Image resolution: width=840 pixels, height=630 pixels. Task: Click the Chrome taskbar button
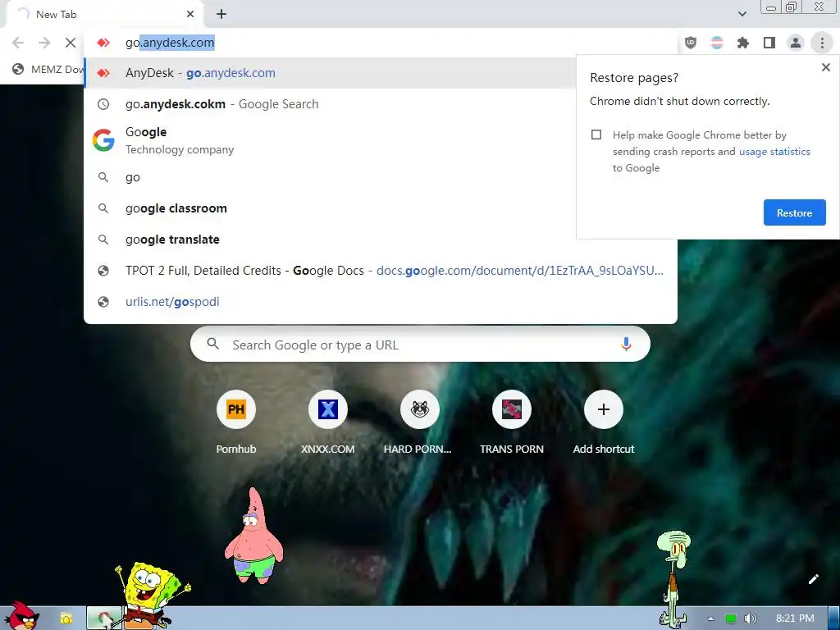tap(104, 619)
